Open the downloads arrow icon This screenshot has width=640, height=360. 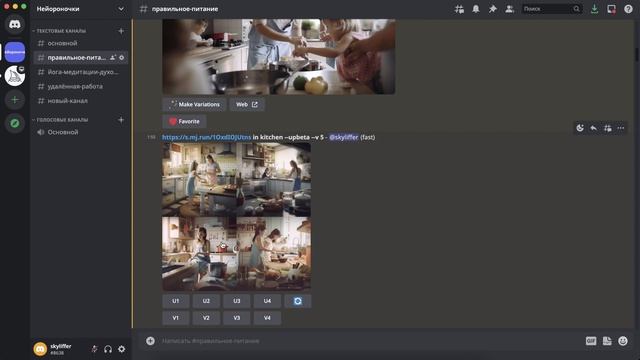click(594, 9)
